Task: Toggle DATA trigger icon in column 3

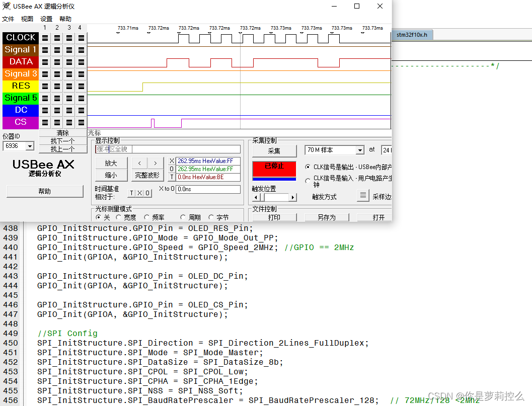Action: (69, 62)
